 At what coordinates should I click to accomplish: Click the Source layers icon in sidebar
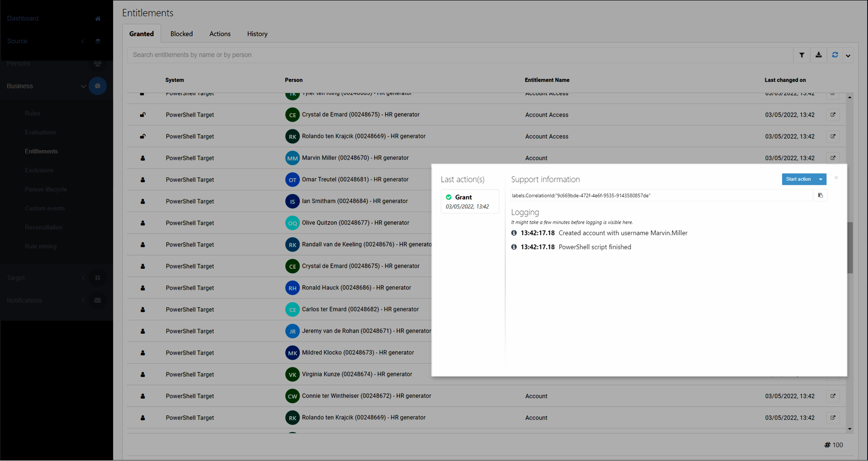[x=98, y=41]
